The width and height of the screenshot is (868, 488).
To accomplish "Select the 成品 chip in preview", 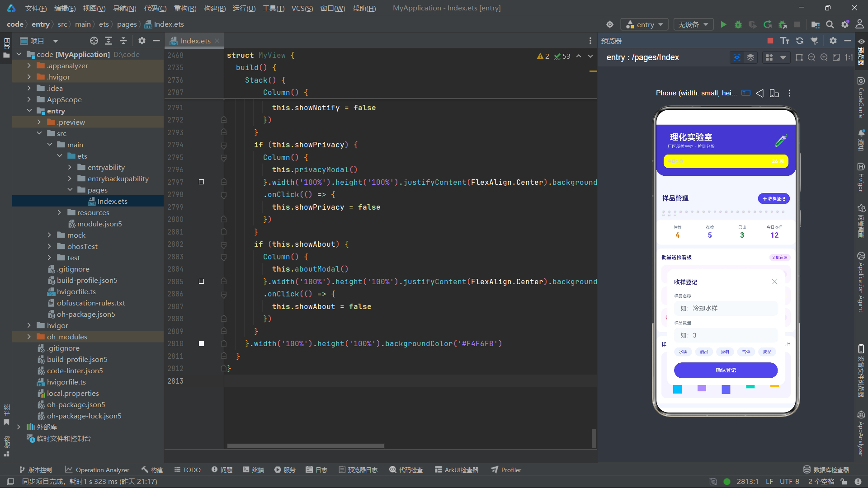I will coord(767,352).
